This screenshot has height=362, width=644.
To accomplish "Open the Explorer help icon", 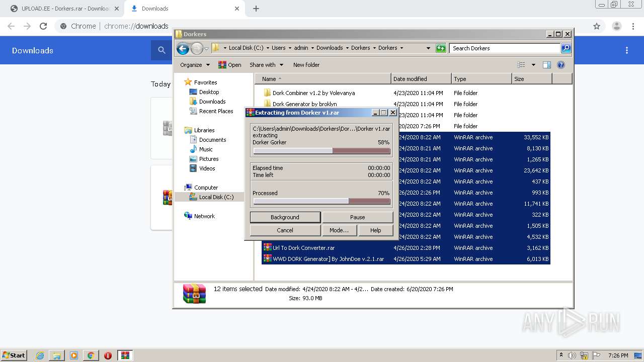I will (561, 65).
